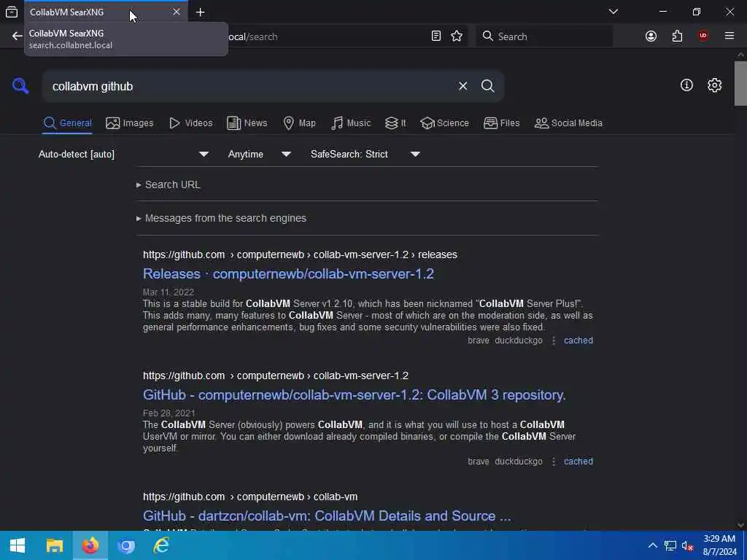Image resolution: width=747 pixels, height=560 pixels.
Task: Open more options dots for Releases result
Action: tap(554, 341)
